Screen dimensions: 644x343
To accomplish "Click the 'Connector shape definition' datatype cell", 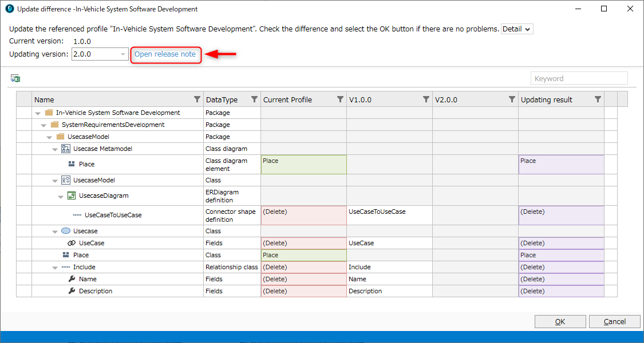I will 232,215.
